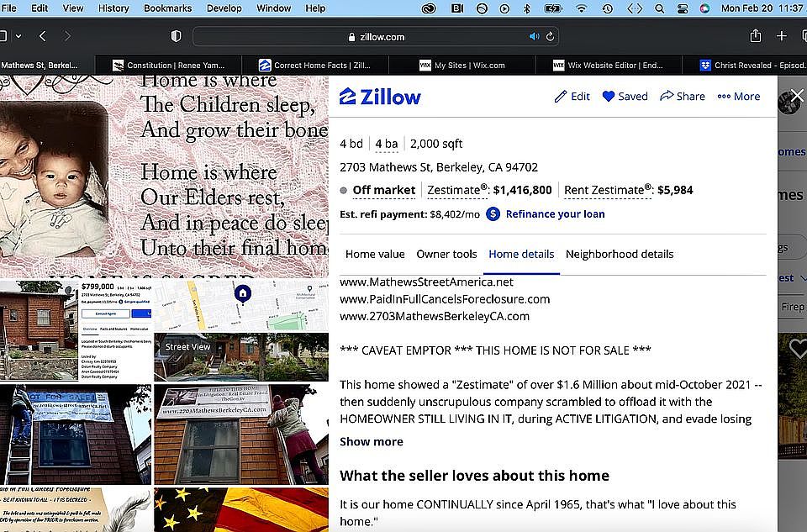Open Spotlight search icon
This screenshot has height=532, width=807.
[x=659, y=8]
